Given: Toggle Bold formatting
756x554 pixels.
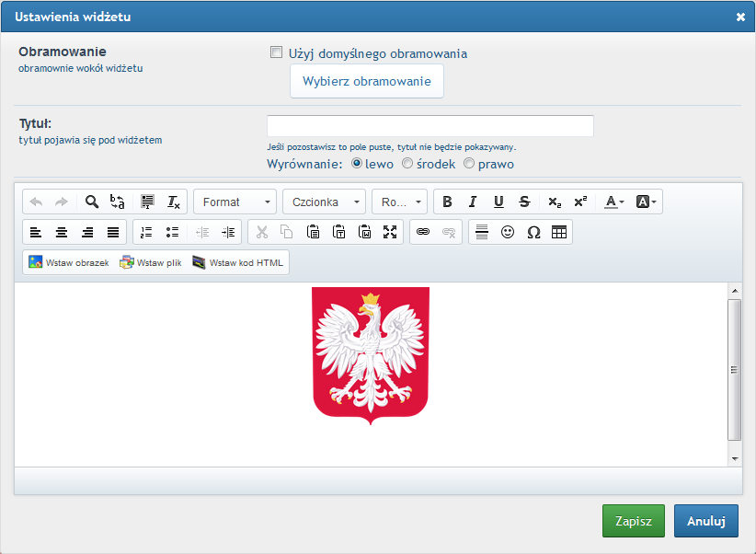Looking at the screenshot, I should click(x=447, y=202).
